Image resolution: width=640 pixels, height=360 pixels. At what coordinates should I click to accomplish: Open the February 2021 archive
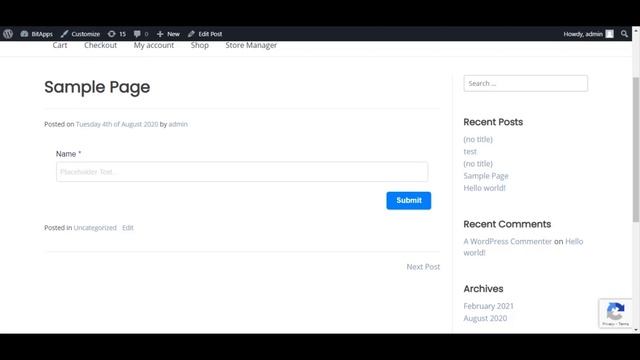tap(489, 306)
